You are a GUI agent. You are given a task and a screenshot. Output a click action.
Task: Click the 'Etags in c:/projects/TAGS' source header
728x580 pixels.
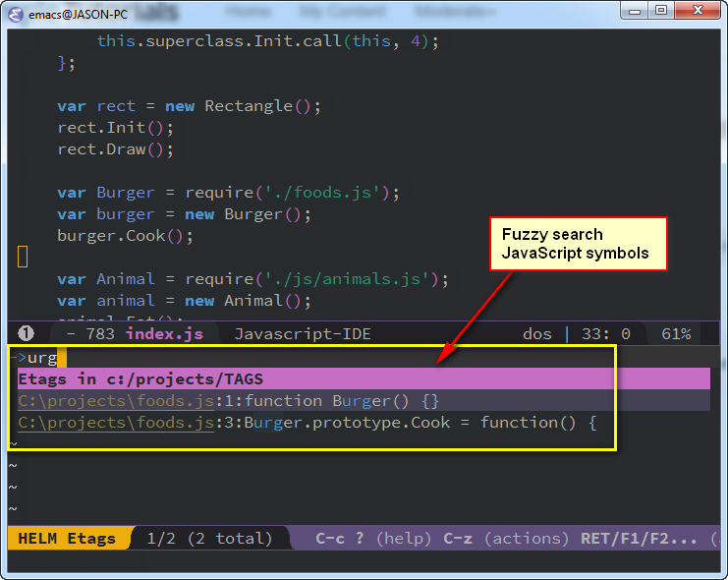coord(140,379)
